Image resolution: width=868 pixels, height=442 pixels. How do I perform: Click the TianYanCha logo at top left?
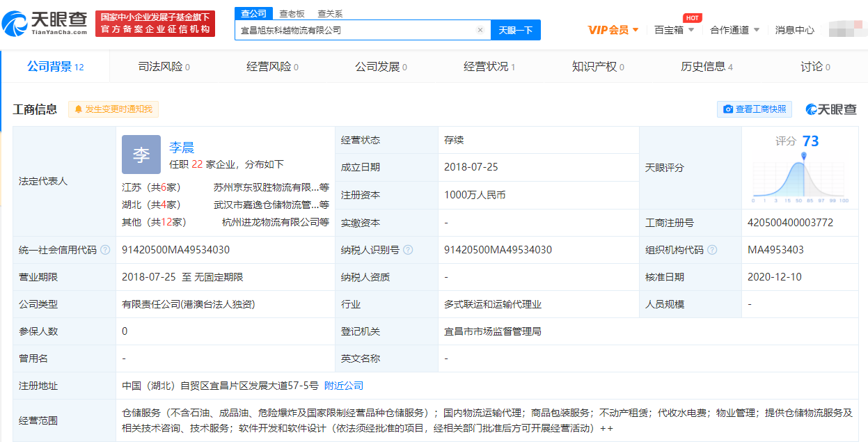point(46,22)
